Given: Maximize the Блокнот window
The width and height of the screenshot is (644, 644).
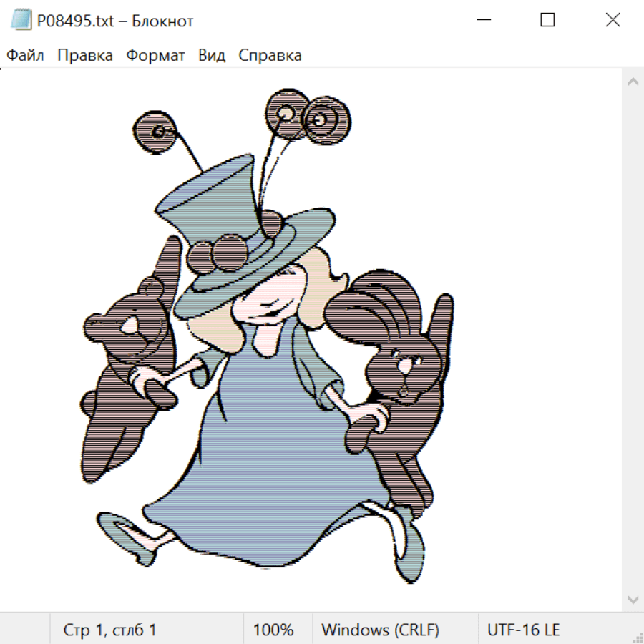Looking at the screenshot, I should 547,21.
